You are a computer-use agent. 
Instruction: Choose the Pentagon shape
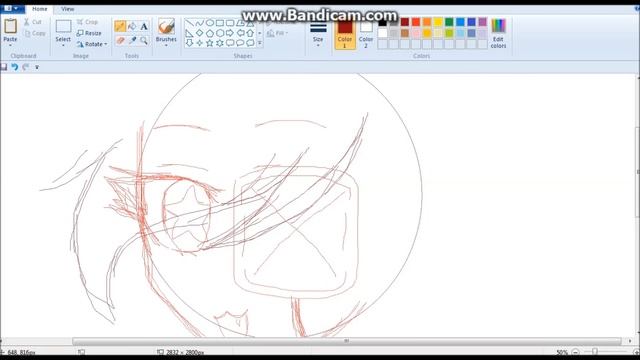pyautogui.click(x=210, y=33)
